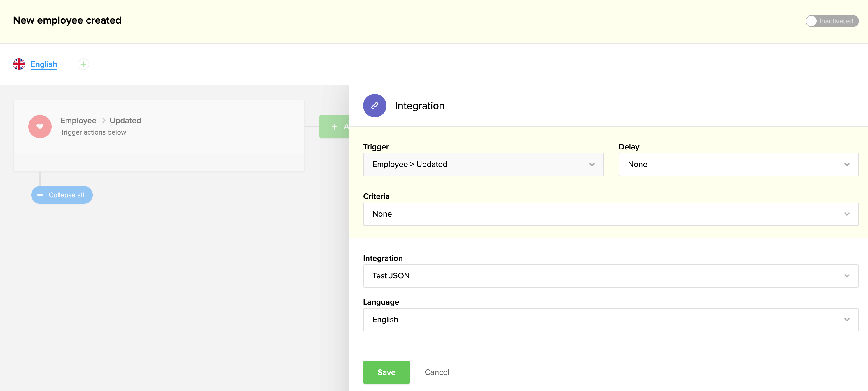Click minus icon in Collapse all button
The image size is (868, 391).
click(40, 195)
